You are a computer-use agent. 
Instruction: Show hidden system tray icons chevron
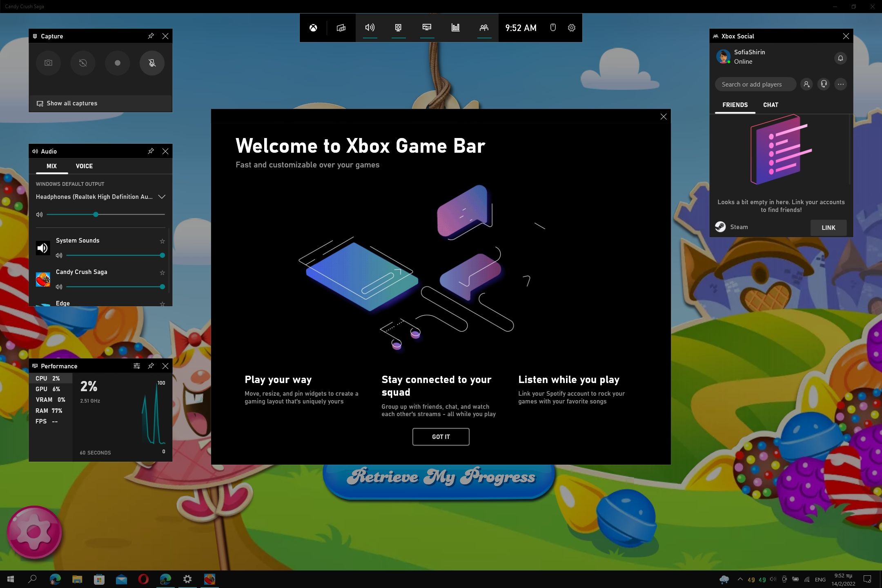click(x=740, y=579)
